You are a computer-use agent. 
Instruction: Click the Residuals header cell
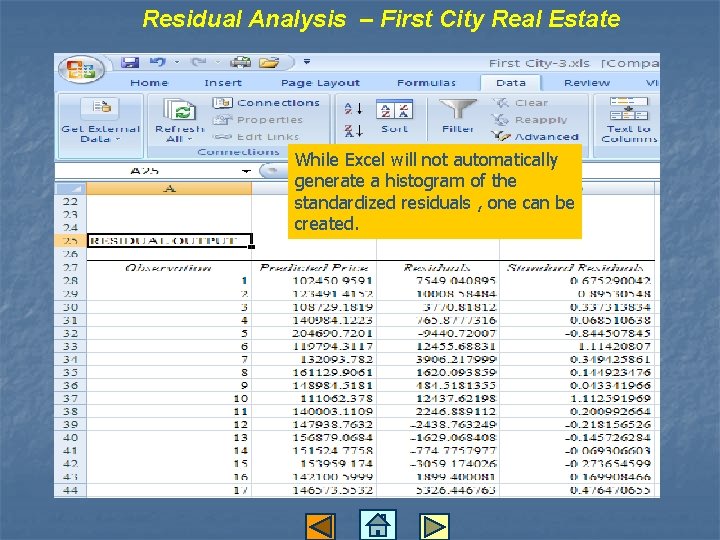438,268
